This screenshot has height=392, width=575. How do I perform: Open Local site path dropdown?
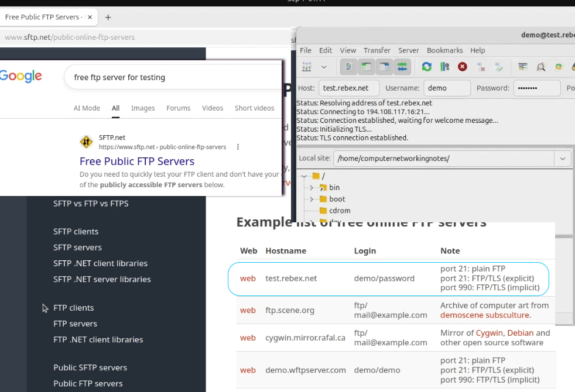pyautogui.click(x=563, y=159)
